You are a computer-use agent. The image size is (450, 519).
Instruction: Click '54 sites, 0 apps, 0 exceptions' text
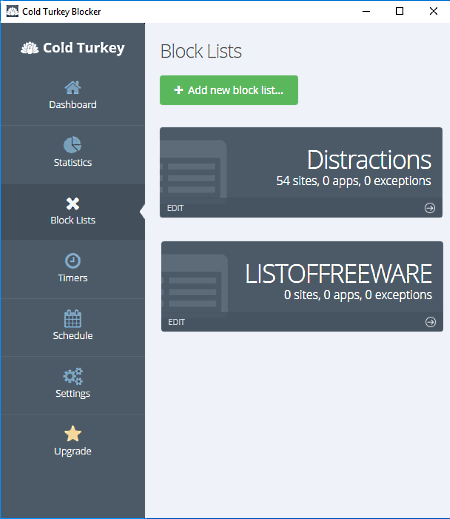pos(354,181)
